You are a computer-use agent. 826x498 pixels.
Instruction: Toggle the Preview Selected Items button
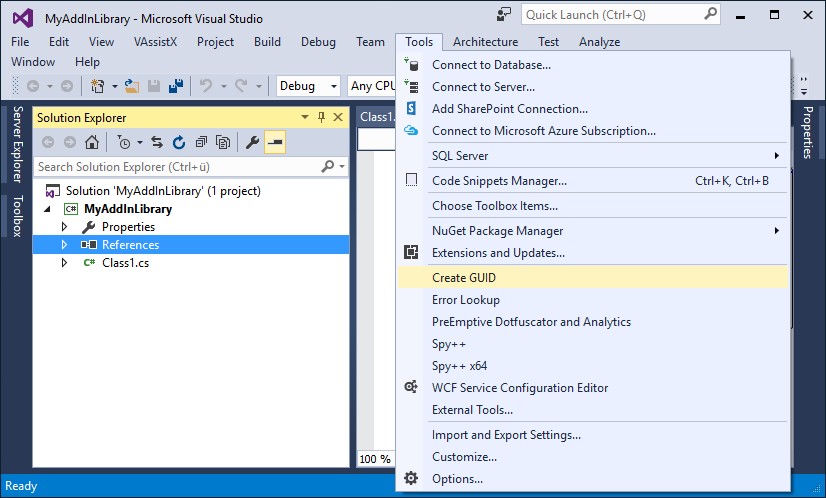pyautogui.click(x=274, y=142)
